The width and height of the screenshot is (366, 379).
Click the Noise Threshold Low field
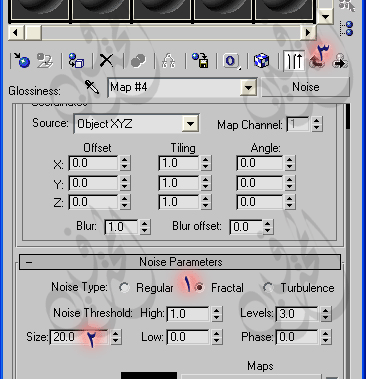point(189,337)
